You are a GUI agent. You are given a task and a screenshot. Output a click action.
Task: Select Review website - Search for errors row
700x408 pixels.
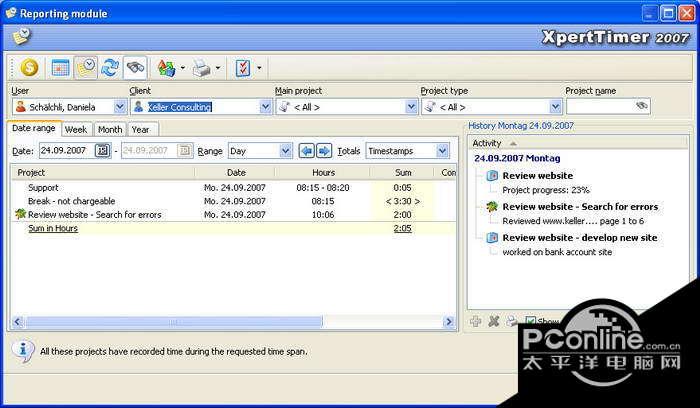tap(233, 214)
